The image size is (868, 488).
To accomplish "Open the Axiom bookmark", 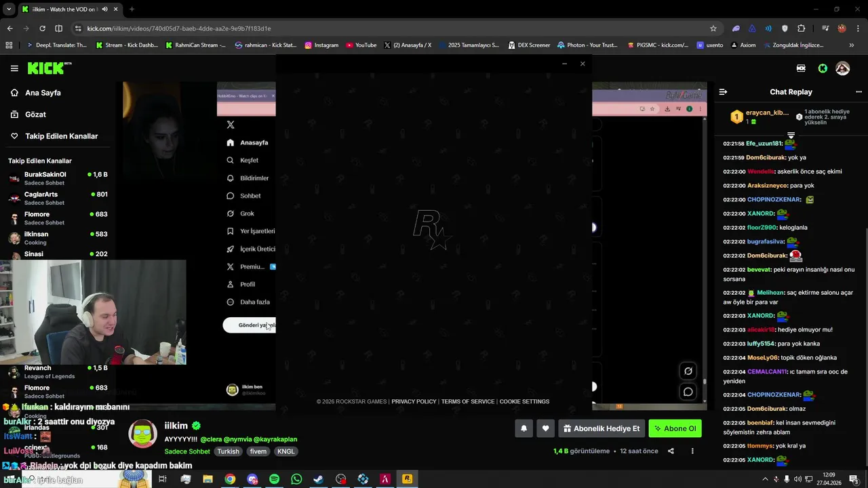I will click(x=742, y=45).
